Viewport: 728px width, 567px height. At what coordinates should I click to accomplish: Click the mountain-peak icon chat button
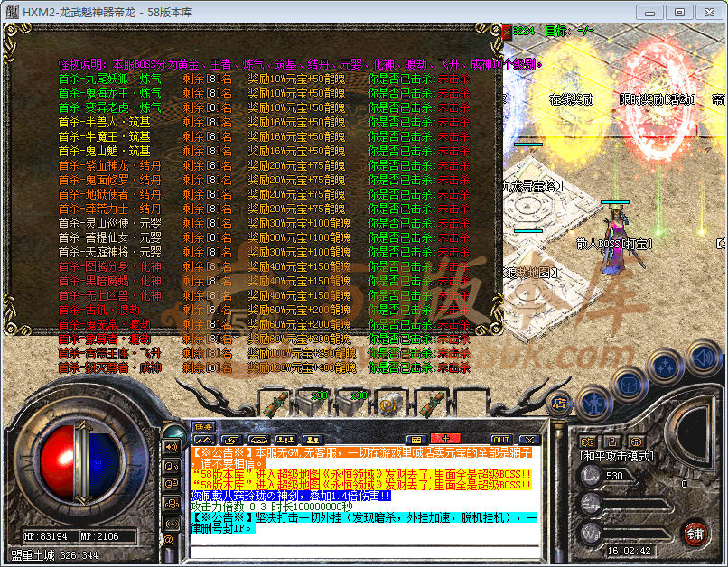click(x=204, y=440)
